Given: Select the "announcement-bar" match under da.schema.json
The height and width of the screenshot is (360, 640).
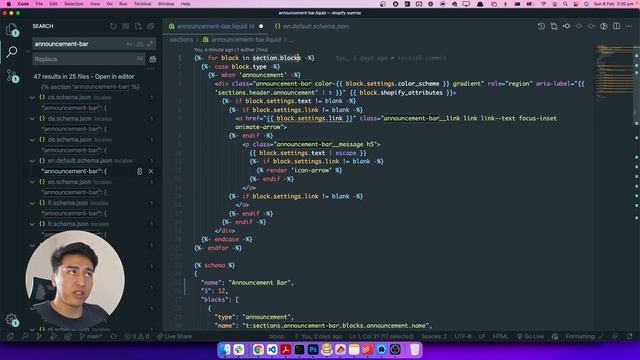Looking at the screenshot, I should point(74,129).
